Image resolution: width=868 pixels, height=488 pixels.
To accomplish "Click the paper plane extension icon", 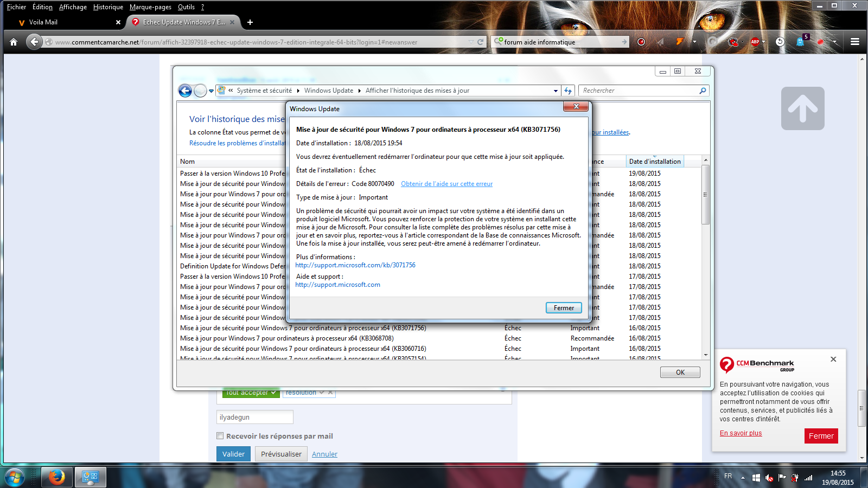I will pos(660,42).
